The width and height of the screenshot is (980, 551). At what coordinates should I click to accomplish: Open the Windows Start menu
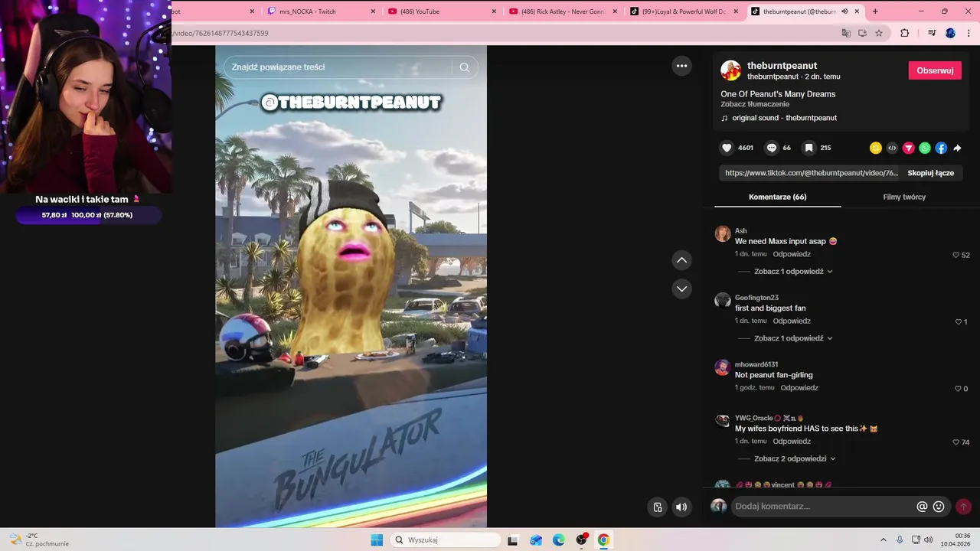377,540
